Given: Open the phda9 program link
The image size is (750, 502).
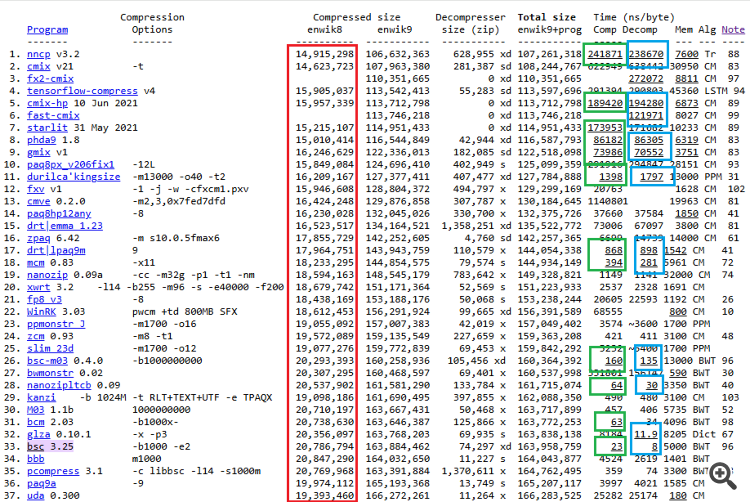Looking at the screenshot, I should click(41, 140).
